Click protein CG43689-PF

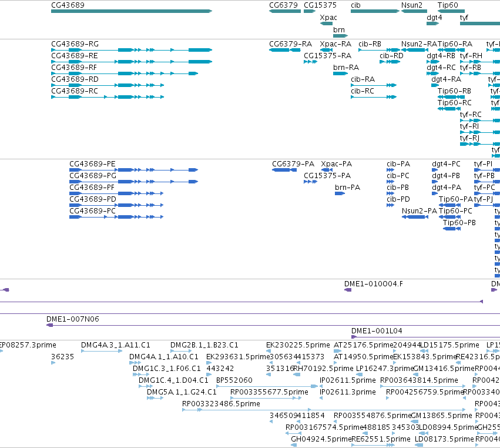coord(116,193)
